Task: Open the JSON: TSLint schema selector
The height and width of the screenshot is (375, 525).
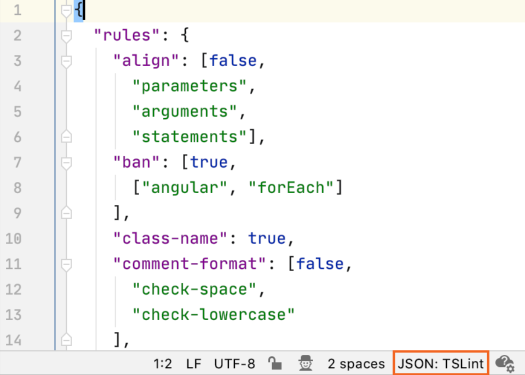Action: click(441, 363)
